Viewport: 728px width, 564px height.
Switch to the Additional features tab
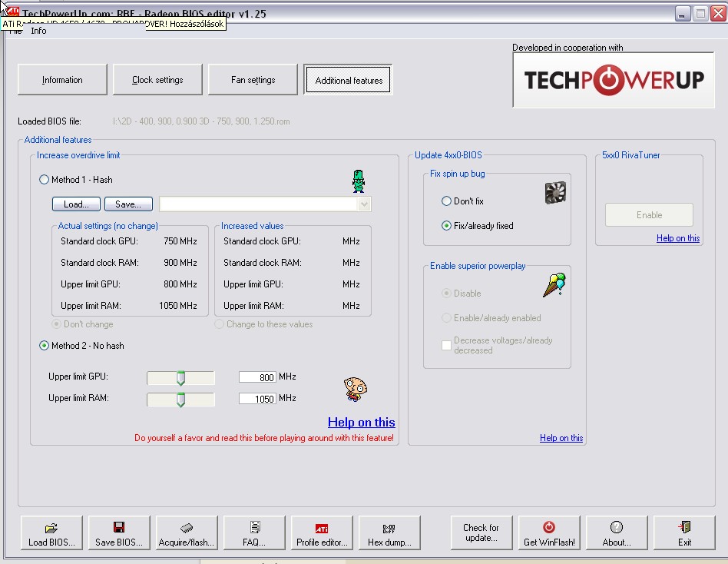[348, 80]
